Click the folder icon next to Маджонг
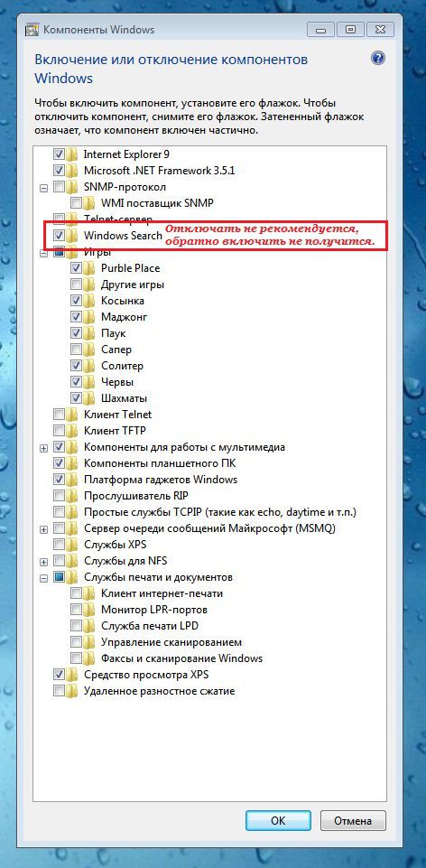This screenshot has width=426, height=868. pos(89,317)
